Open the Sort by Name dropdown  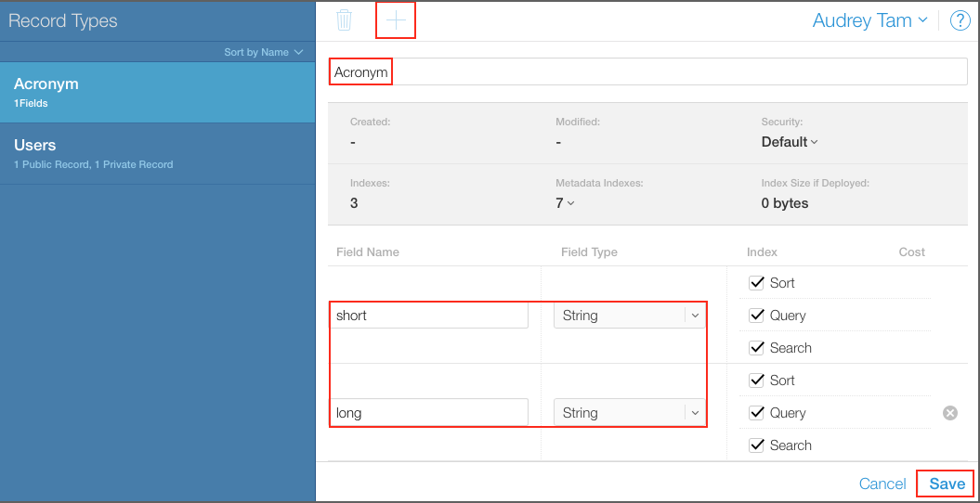263,52
